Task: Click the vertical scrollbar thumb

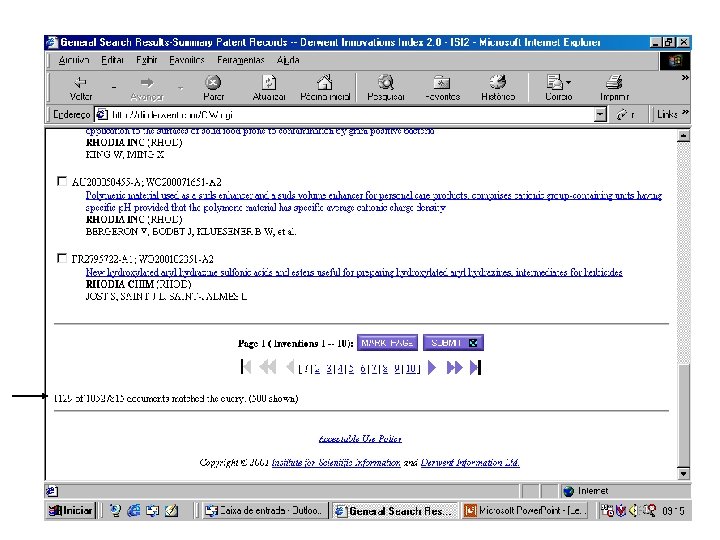Action: [x=683, y=415]
